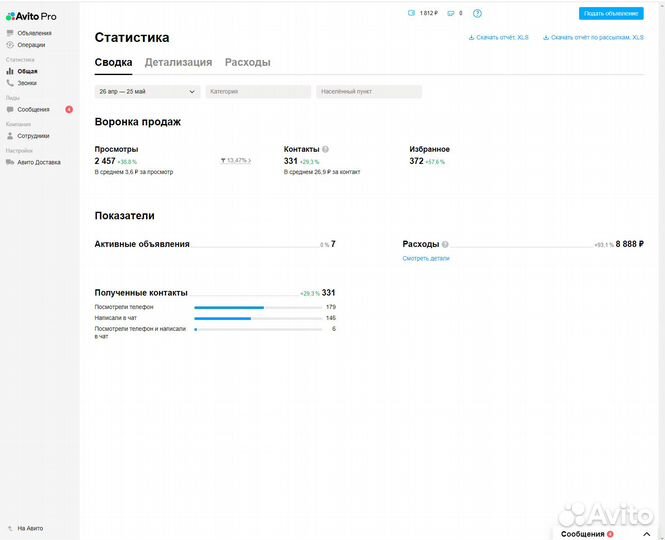Switch to the Детализация tab
This screenshot has height=540, width=665.
click(178, 62)
